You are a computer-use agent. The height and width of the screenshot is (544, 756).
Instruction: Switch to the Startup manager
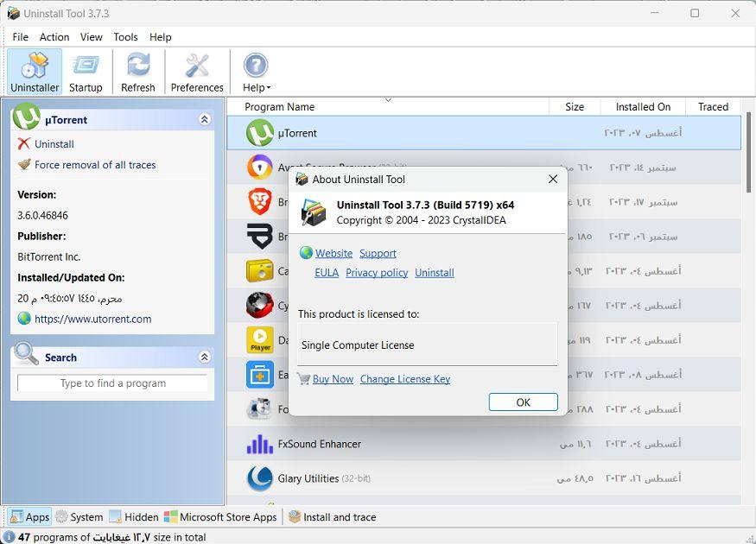[86, 72]
